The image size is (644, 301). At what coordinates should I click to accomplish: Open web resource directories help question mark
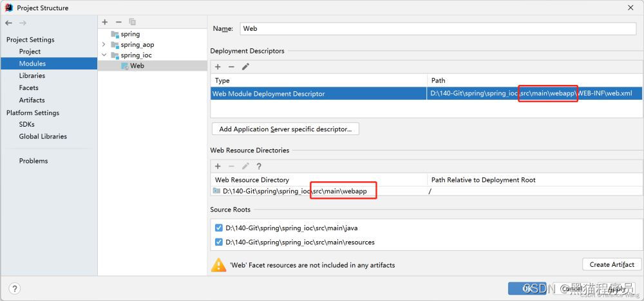pos(259,166)
